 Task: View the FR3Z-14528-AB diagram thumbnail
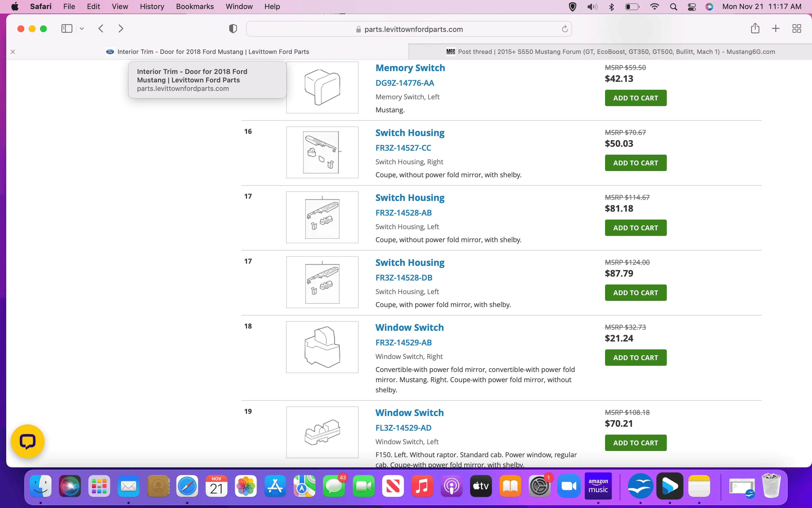(x=322, y=217)
